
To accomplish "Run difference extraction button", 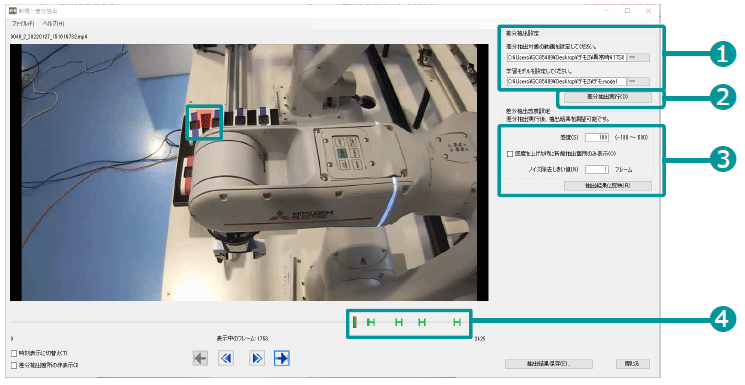I will [x=608, y=96].
